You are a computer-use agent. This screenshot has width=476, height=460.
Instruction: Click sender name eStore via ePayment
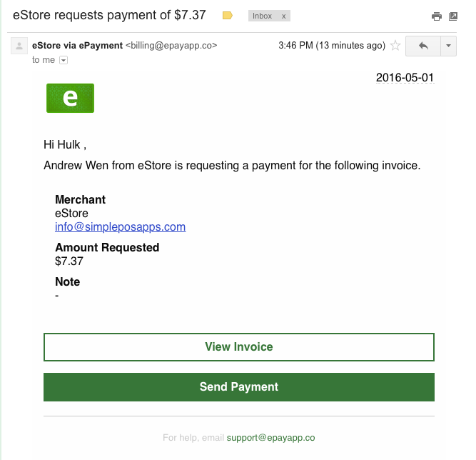pos(77,46)
